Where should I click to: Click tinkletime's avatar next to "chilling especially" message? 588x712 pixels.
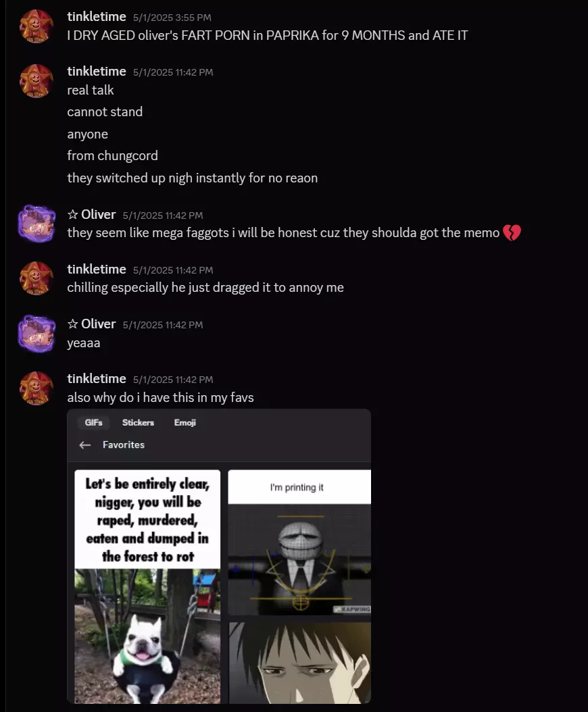coord(36,279)
